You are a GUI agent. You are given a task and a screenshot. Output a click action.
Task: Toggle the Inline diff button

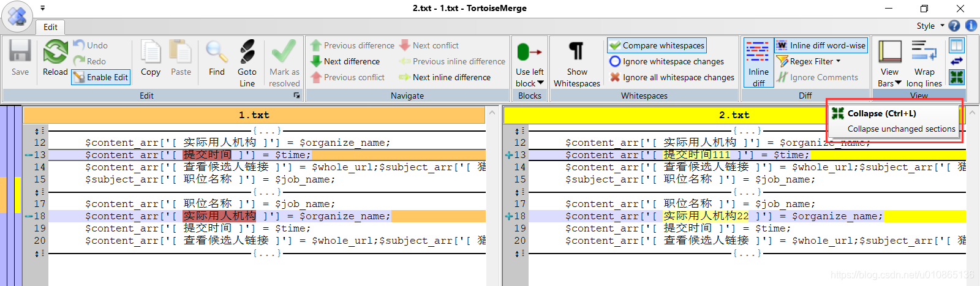coord(758,63)
